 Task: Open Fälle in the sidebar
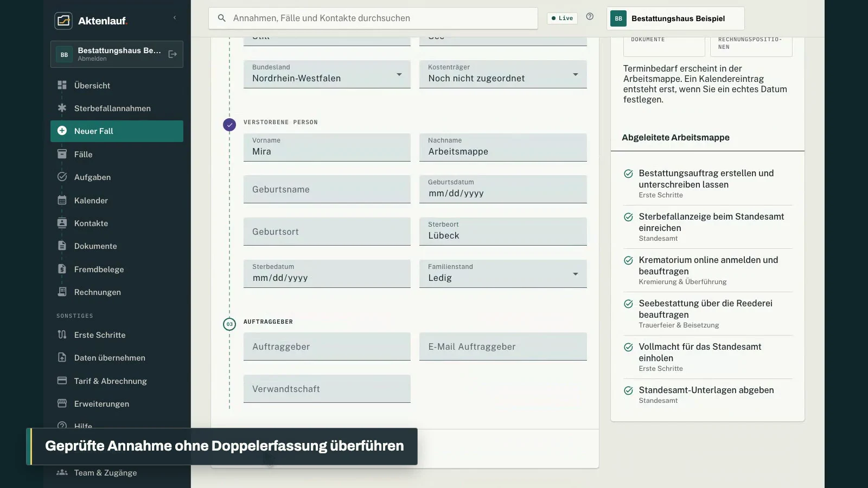pos(117,154)
